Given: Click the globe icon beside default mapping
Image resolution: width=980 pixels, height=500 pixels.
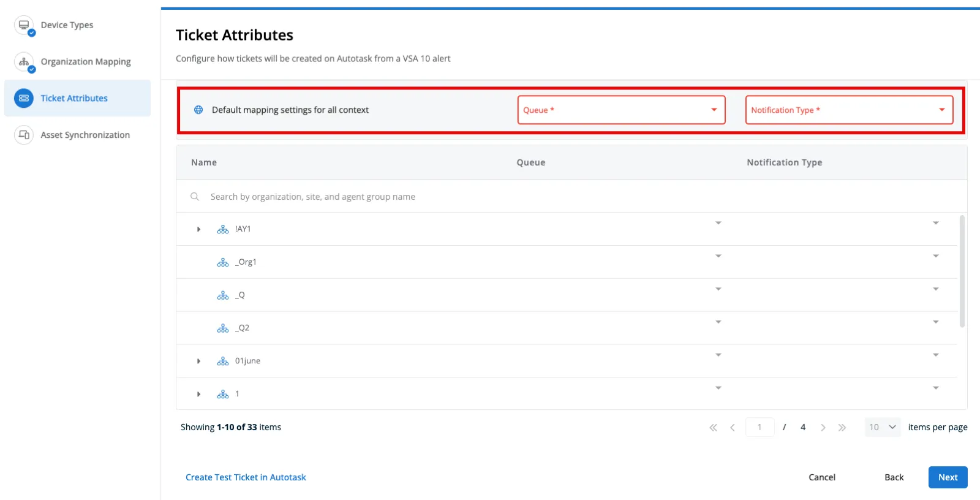Looking at the screenshot, I should [x=198, y=110].
